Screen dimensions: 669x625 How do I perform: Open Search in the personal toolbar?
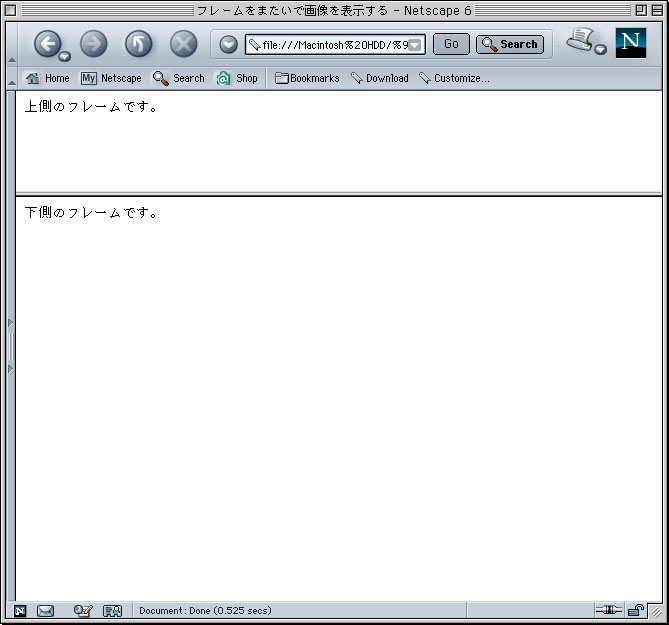tap(179, 78)
